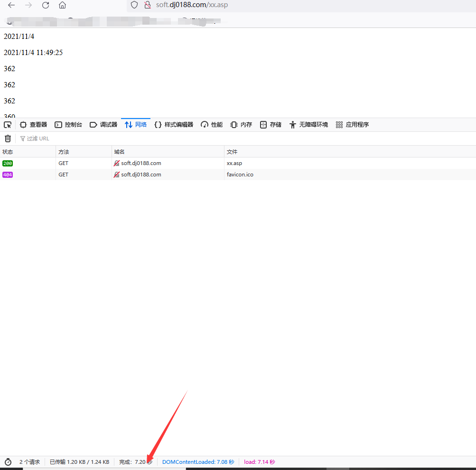Click the performance analysis stopwatch icon
The width and height of the screenshot is (476, 470).
[x=8, y=462]
